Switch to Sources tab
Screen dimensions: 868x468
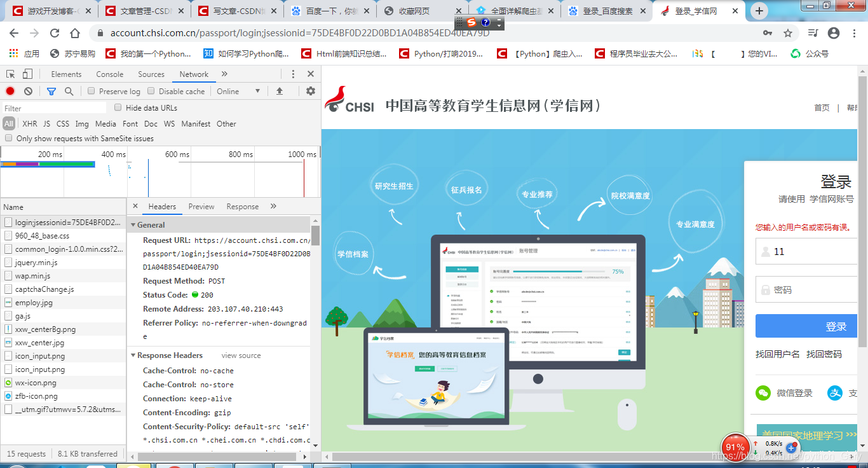tap(151, 74)
